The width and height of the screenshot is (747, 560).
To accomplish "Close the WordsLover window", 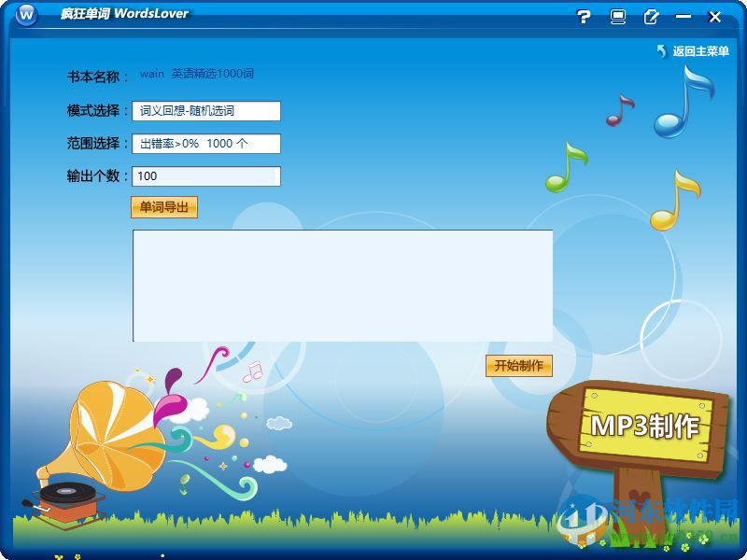I will click(x=714, y=17).
